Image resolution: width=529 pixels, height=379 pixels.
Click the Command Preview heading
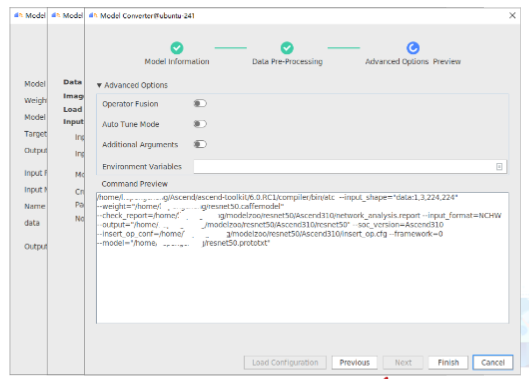coord(135,184)
